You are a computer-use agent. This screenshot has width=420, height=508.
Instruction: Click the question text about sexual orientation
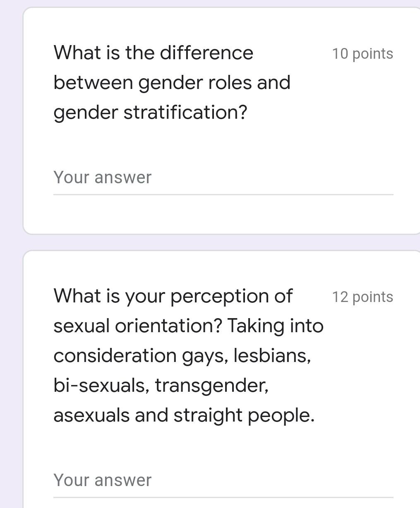point(186,355)
